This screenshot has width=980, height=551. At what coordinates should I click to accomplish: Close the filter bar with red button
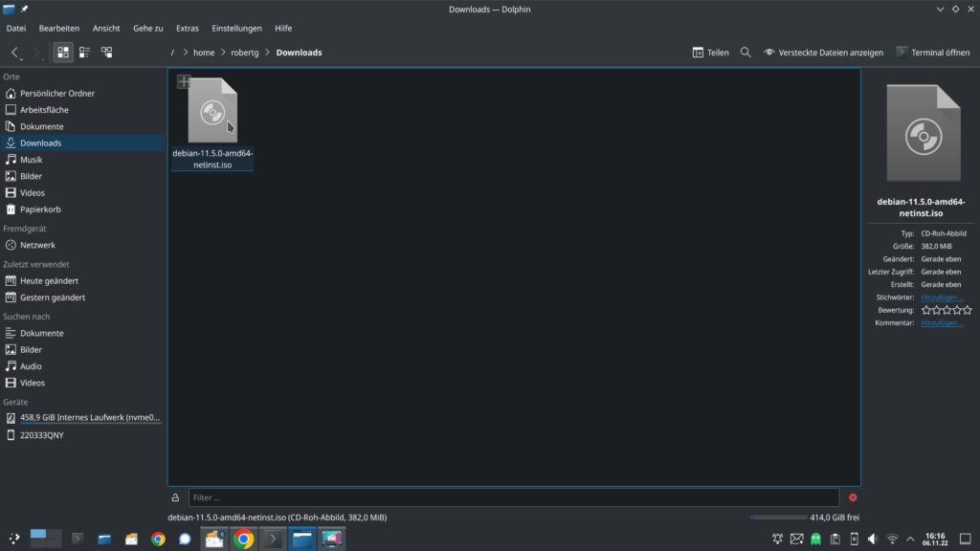853,497
